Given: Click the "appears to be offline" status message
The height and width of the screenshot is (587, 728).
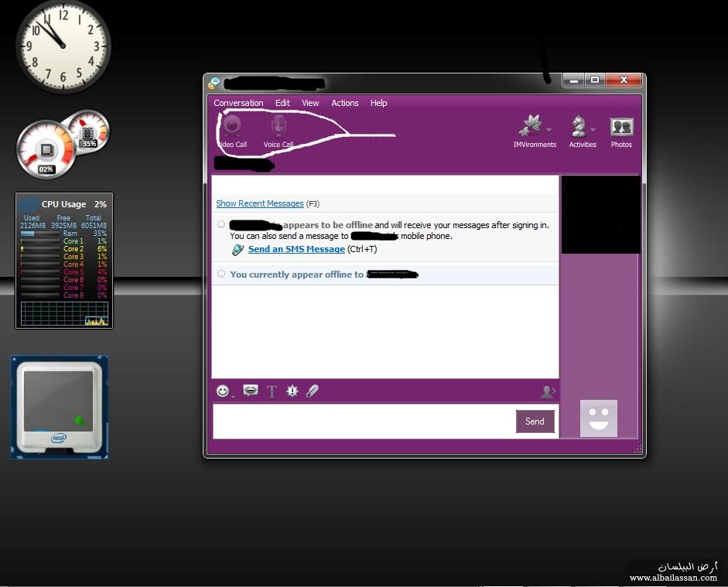Looking at the screenshot, I should tap(328, 225).
